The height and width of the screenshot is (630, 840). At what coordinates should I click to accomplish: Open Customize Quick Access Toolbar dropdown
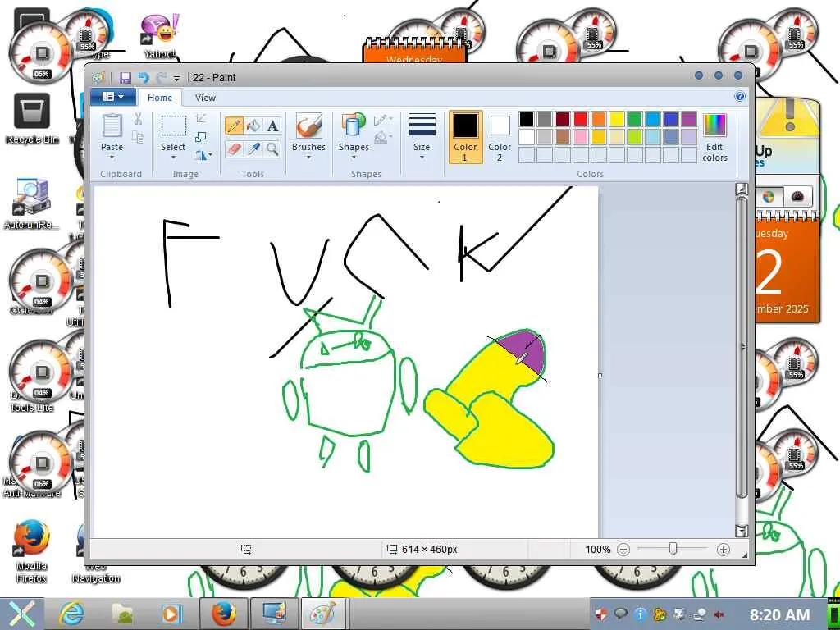coord(176,78)
